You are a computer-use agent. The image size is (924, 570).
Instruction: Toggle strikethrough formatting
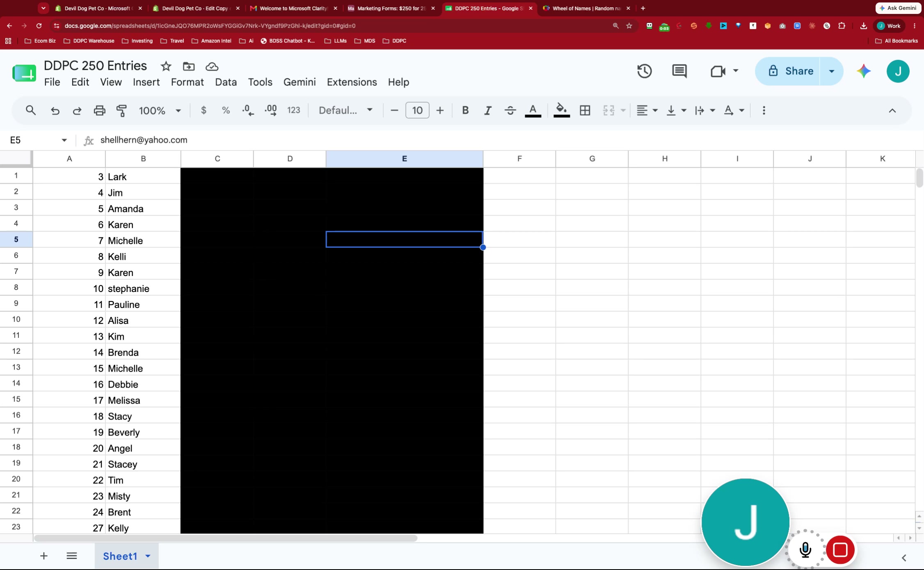510,110
